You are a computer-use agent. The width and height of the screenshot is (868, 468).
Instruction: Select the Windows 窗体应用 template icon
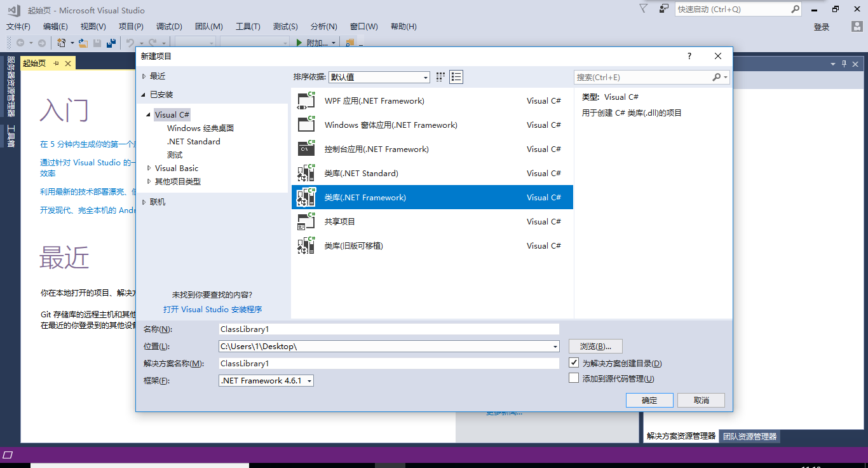click(306, 125)
